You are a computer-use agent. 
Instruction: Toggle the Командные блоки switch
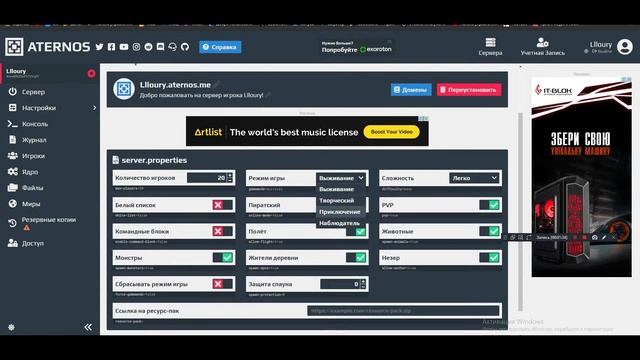[x=222, y=231]
